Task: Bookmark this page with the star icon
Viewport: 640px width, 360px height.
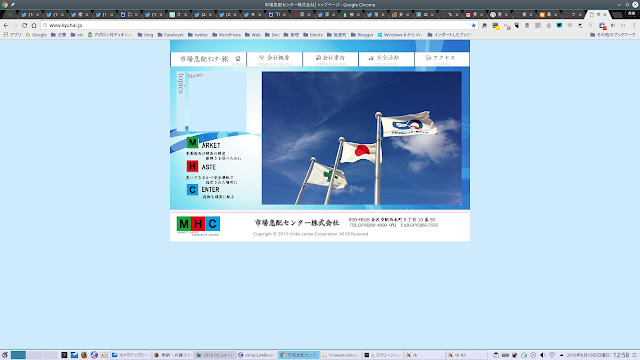Action: [x=473, y=25]
